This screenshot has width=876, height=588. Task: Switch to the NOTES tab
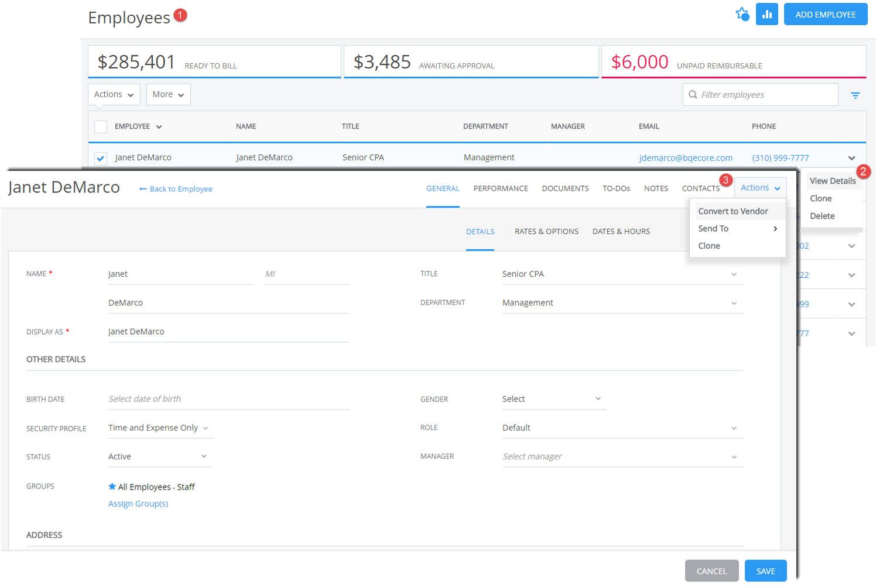pyautogui.click(x=656, y=188)
